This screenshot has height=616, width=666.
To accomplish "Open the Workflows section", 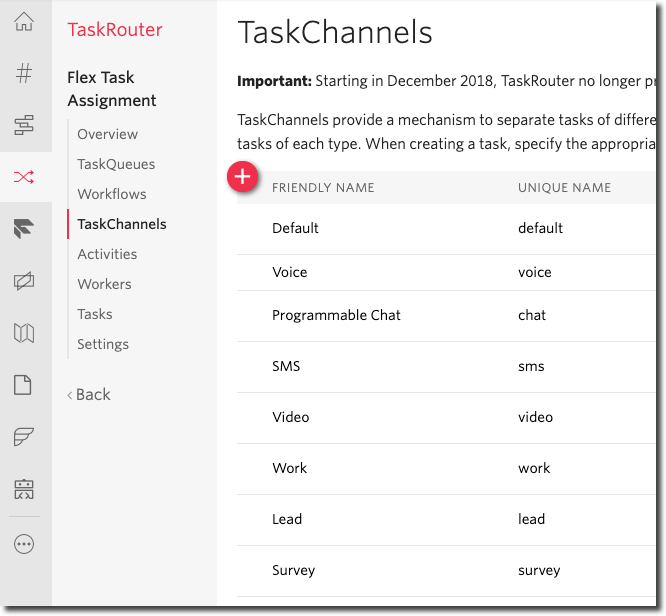I will (112, 194).
